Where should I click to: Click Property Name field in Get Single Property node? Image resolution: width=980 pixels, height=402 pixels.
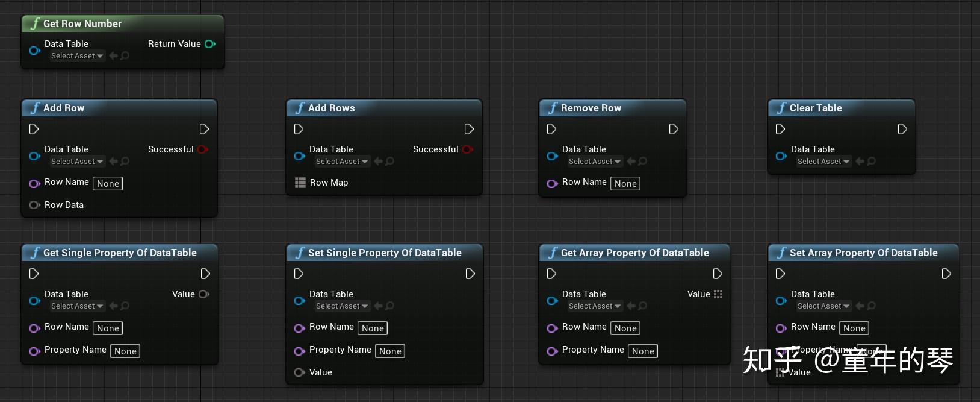click(125, 351)
